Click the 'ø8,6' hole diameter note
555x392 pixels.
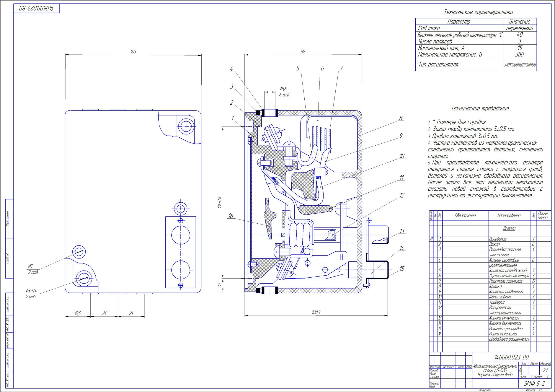click(x=283, y=89)
